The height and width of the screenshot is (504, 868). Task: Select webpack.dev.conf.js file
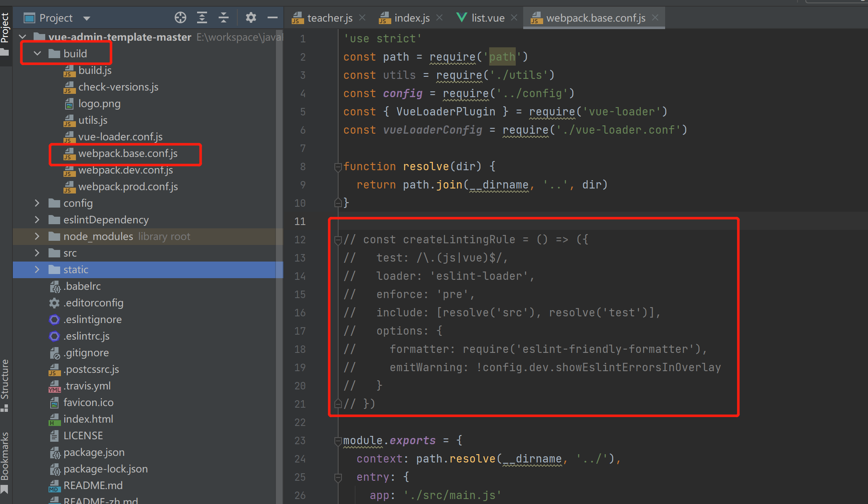click(x=126, y=170)
